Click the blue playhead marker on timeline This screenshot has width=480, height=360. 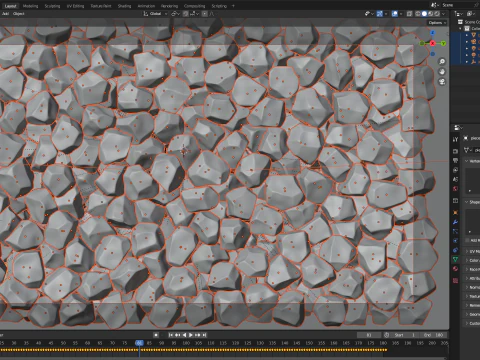(x=139, y=343)
